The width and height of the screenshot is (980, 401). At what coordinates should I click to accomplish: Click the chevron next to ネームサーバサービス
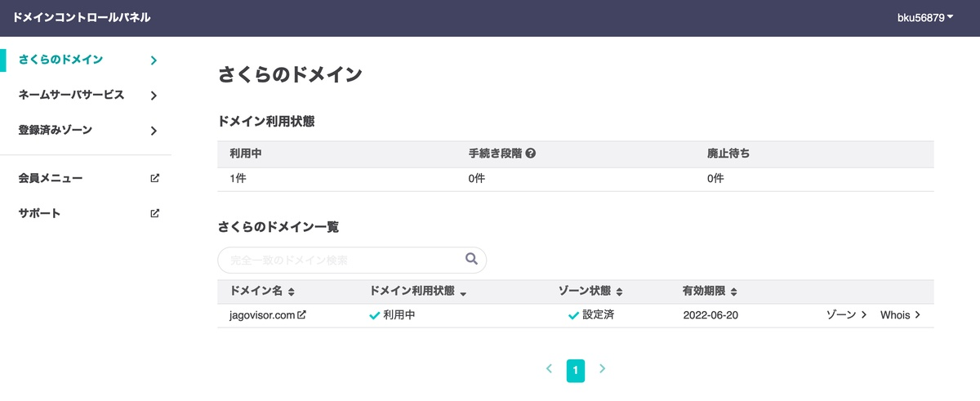click(154, 96)
